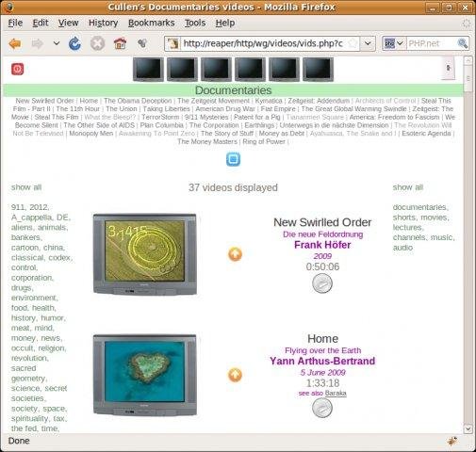Select the 'shorts' category filter
476x452 pixels.
point(404,218)
